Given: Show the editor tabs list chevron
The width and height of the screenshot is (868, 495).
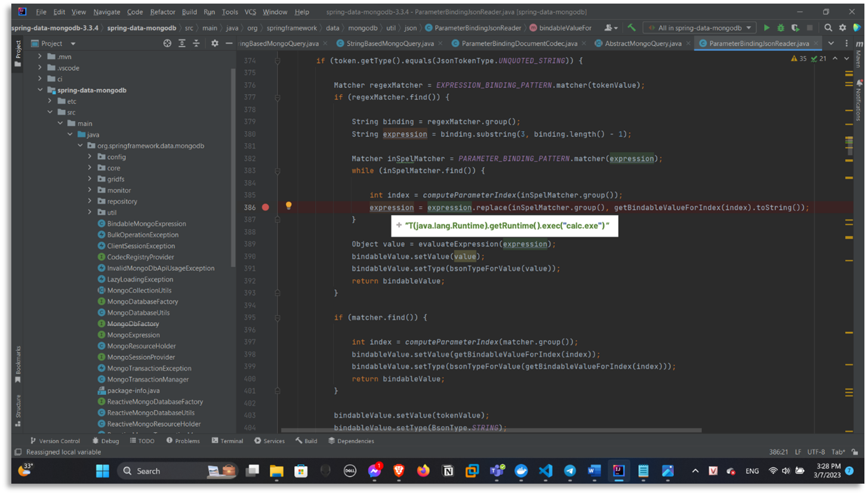Looking at the screenshot, I should tap(831, 43).
